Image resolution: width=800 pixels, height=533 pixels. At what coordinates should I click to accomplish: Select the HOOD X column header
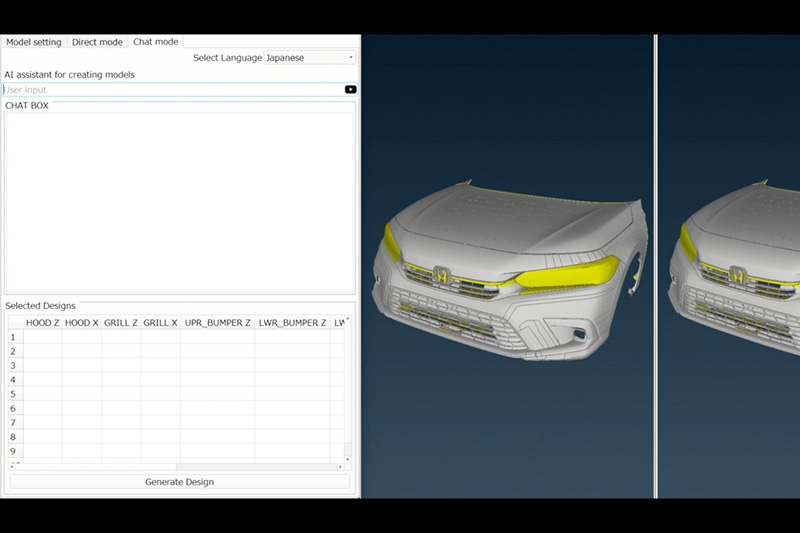82,323
